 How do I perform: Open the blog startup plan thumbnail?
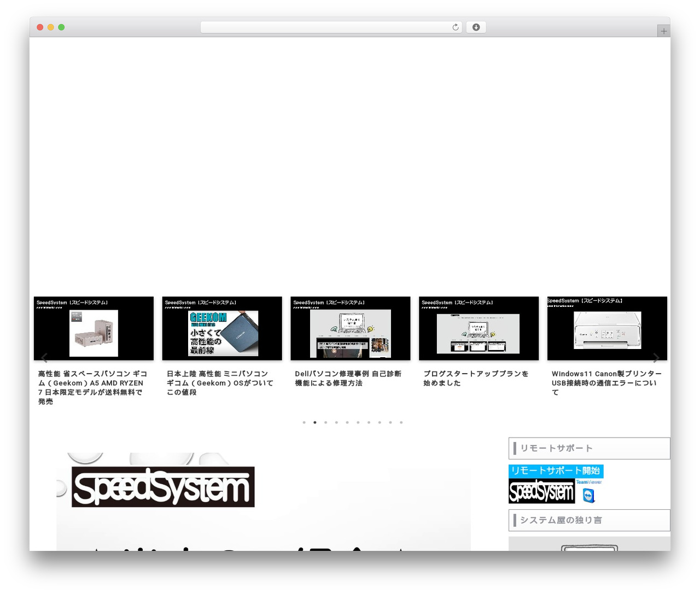pyautogui.click(x=479, y=328)
